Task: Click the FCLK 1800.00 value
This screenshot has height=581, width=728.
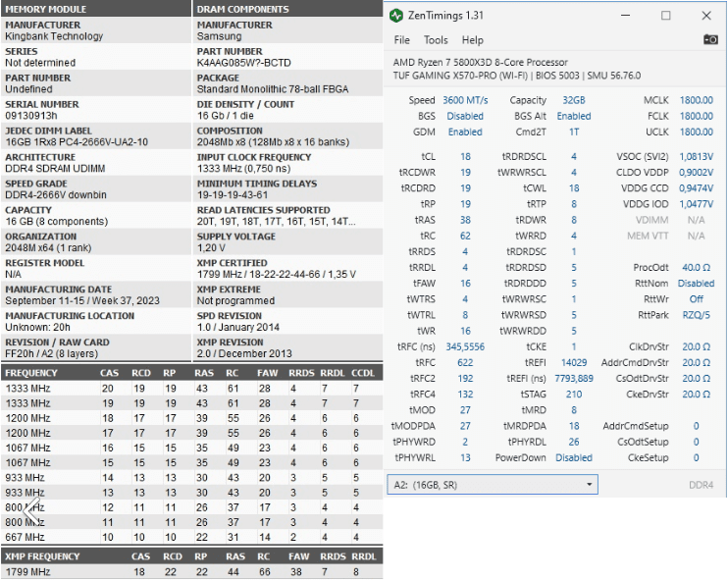Action: [696, 116]
